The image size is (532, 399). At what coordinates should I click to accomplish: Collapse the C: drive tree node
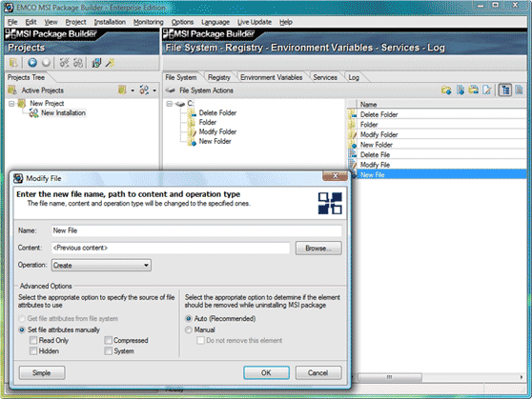tap(170, 104)
